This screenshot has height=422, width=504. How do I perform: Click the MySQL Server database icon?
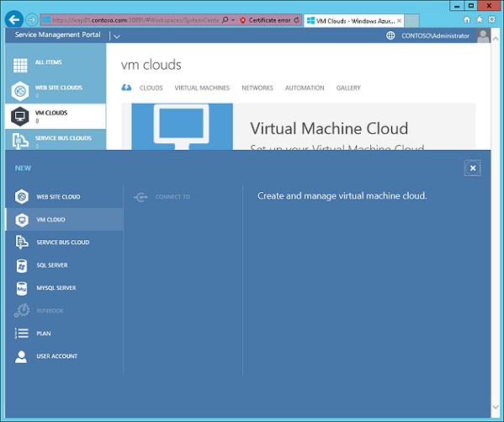pos(22,288)
